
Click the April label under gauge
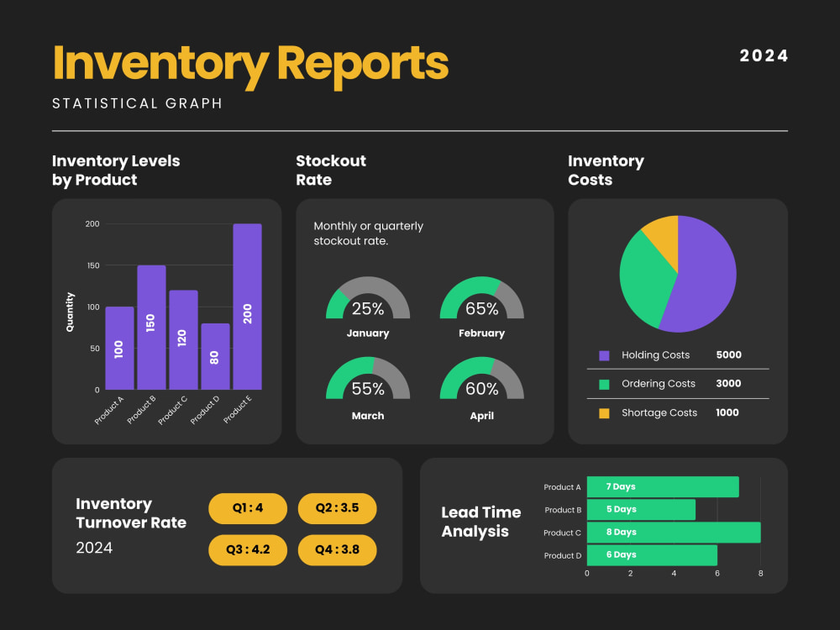tap(481, 416)
